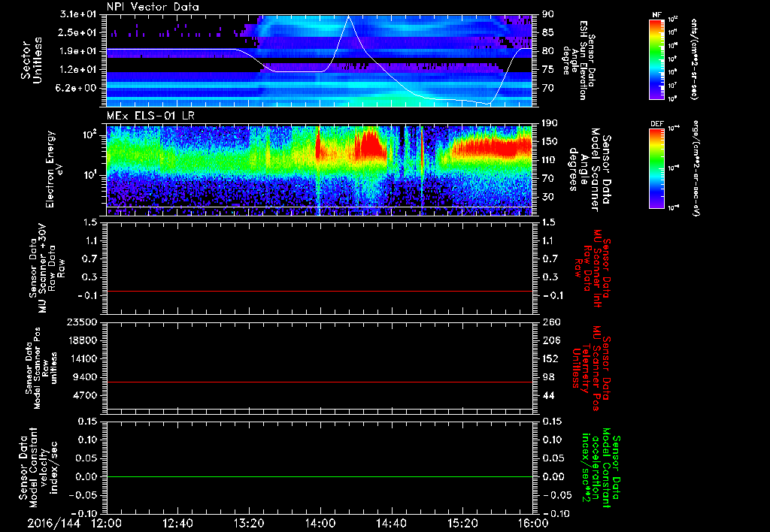Pick the "14100" scanner position tick

point(83,358)
